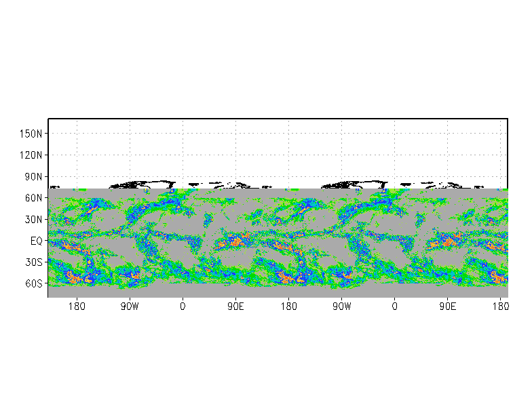
Task: Select the EQ equator axis label
Action: tap(37, 241)
